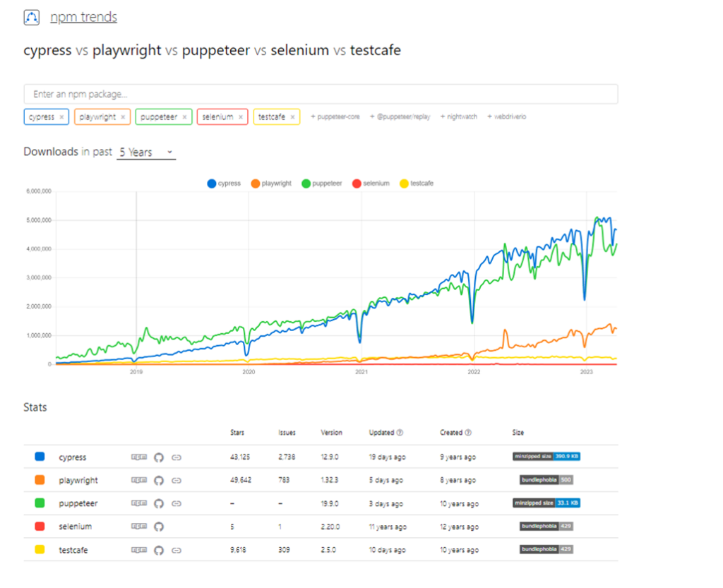Open the npm icon for playwright

tap(139, 481)
